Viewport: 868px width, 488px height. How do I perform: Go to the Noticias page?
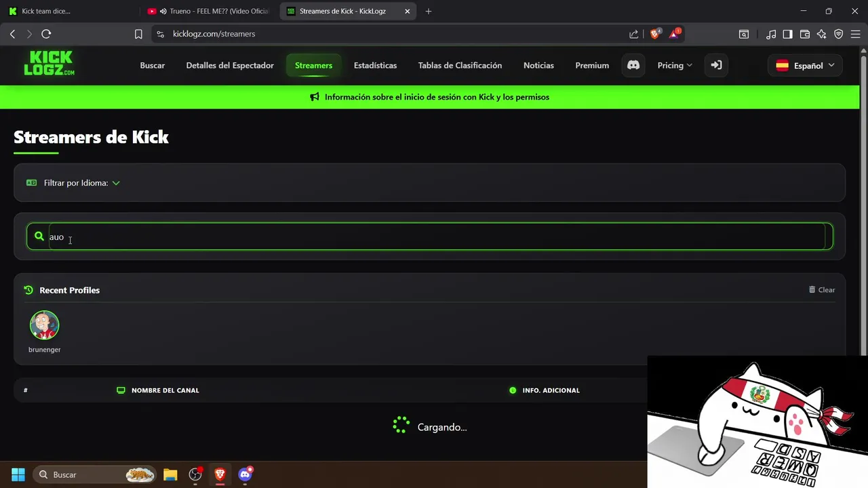pos(538,65)
